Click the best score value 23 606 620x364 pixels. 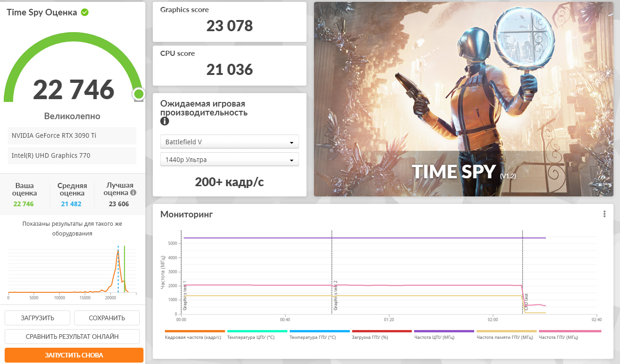click(x=119, y=204)
